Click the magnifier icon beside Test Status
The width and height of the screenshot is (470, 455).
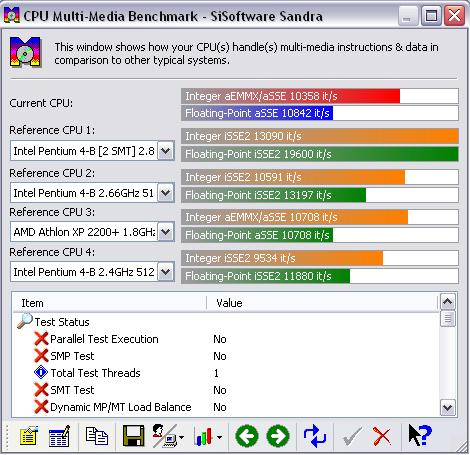tap(25, 321)
